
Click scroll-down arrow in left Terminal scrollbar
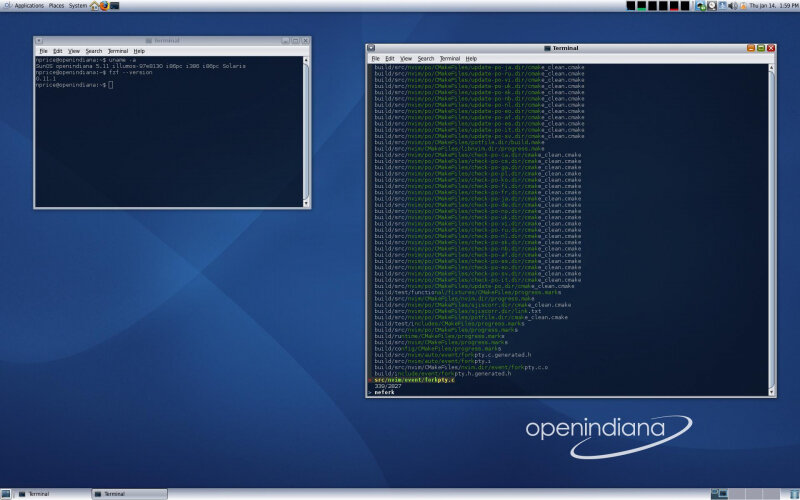(306, 203)
